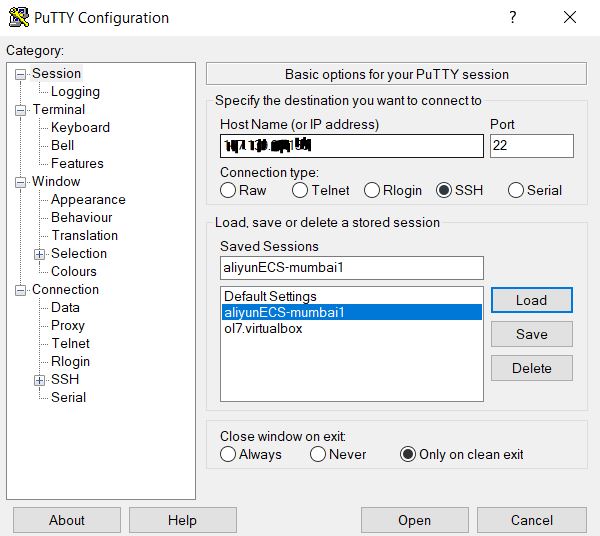Screen dimensions: 600x536
Task: Expand the SSH tree node
Action: pos(39,380)
